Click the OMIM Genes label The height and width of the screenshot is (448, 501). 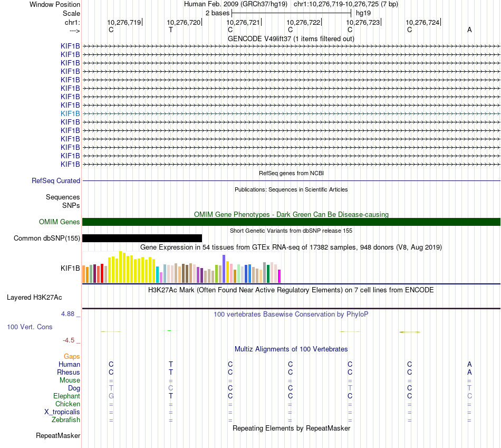pos(59,222)
